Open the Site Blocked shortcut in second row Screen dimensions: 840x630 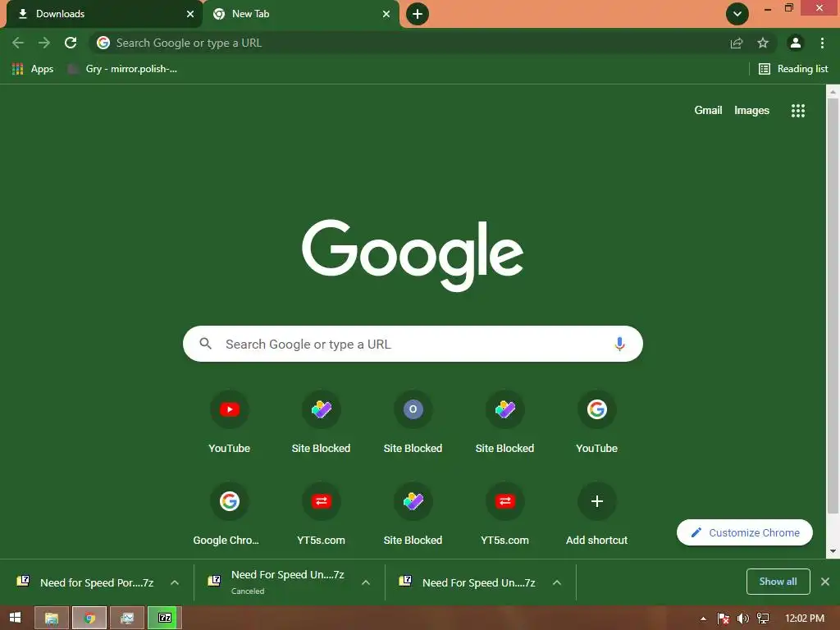[x=413, y=515]
